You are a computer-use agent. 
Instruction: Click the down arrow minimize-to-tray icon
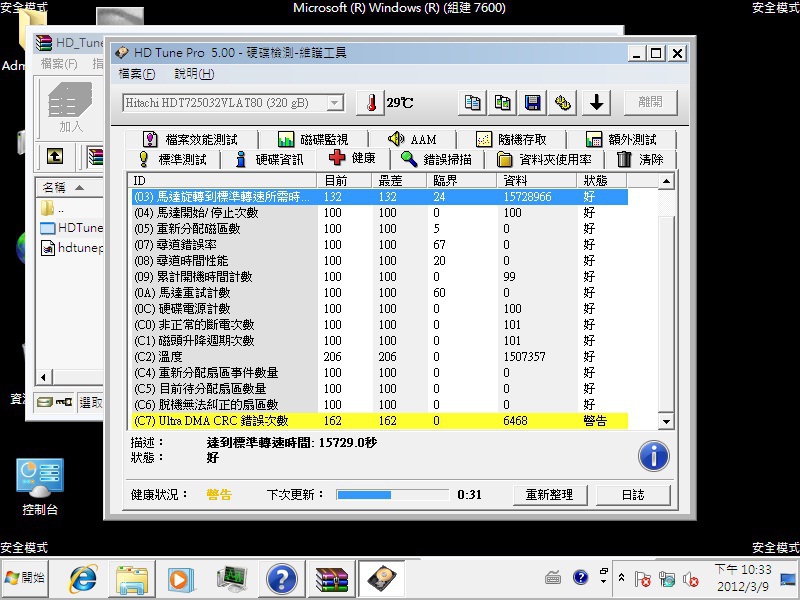point(596,103)
